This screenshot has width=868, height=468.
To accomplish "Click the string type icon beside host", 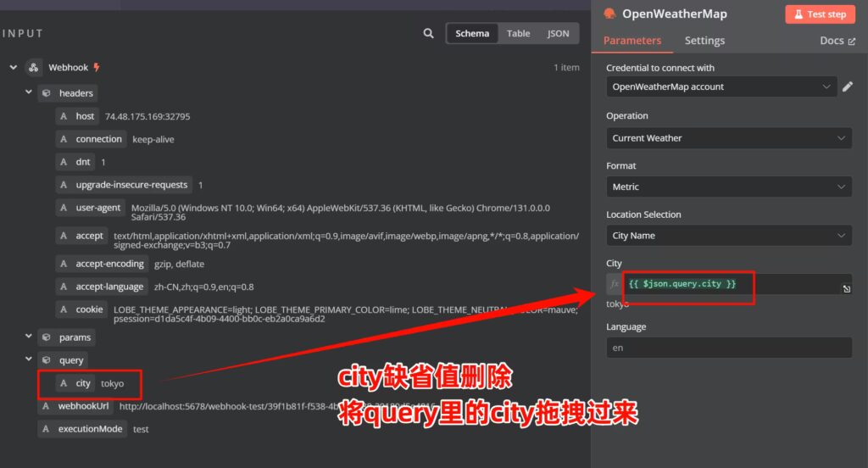I will (x=64, y=116).
